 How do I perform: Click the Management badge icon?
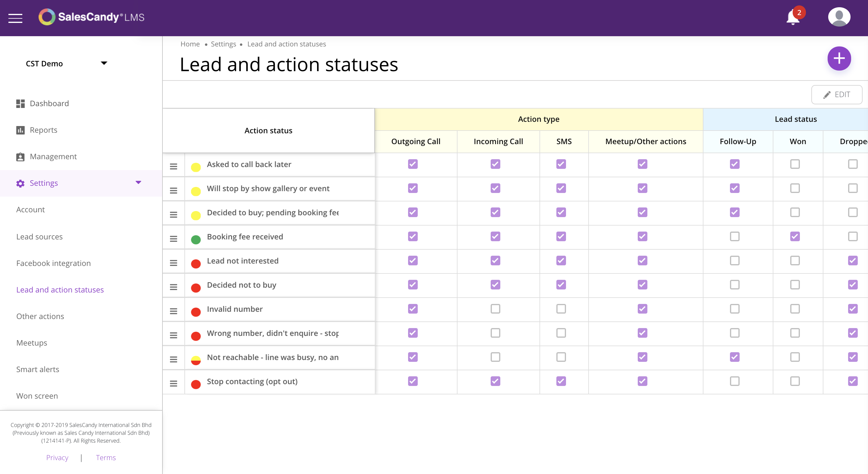point(20,157)
